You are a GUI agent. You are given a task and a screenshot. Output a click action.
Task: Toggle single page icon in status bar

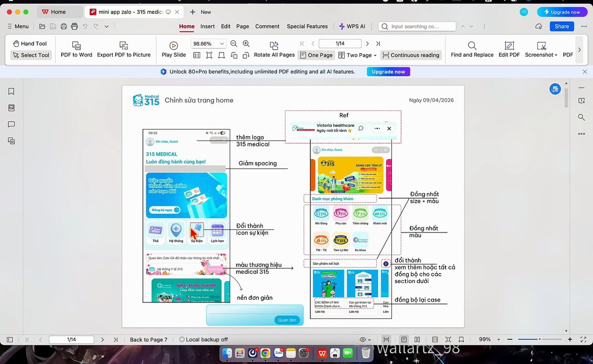coord(404,339)
